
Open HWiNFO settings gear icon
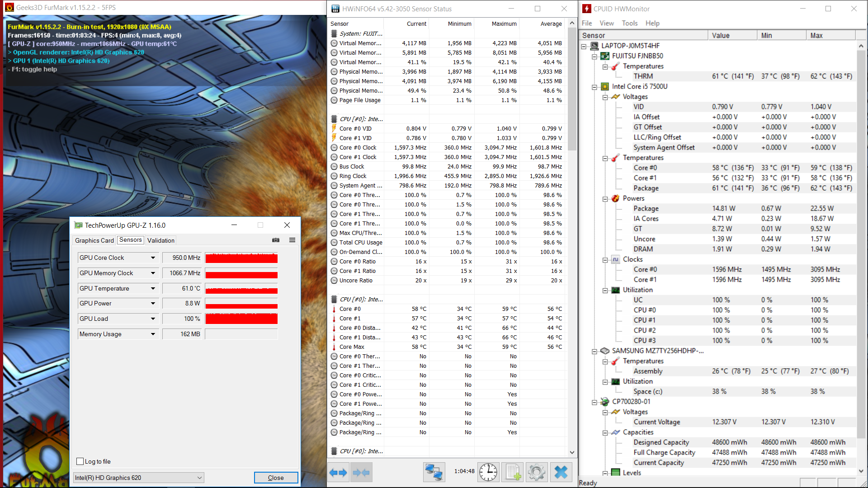point(537,472)
